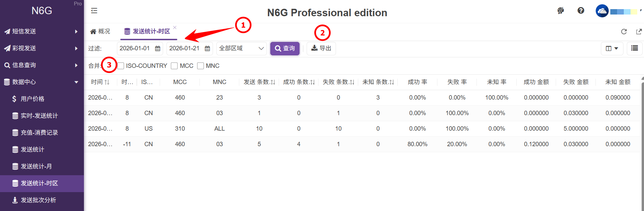Check the MCC merge checkbox
644x211 pixels.
click(174, 66)
